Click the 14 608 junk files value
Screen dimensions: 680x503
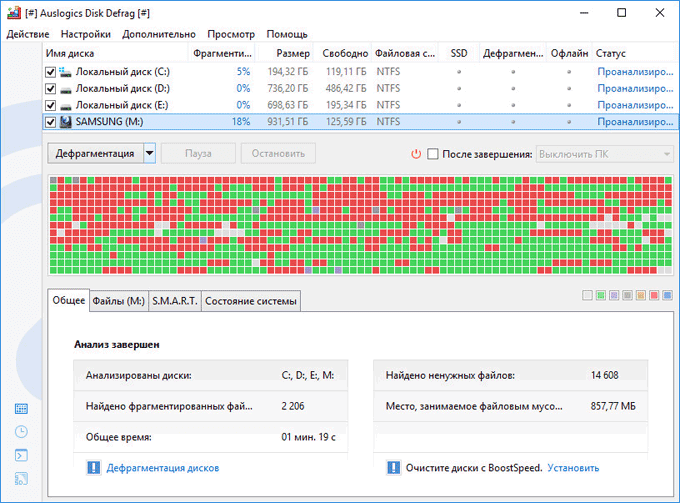pos(605,375)
